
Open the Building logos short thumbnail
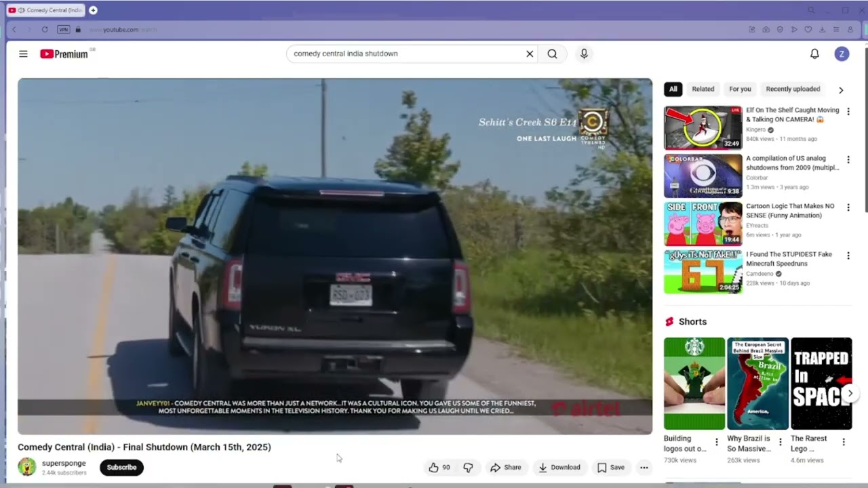694,384
